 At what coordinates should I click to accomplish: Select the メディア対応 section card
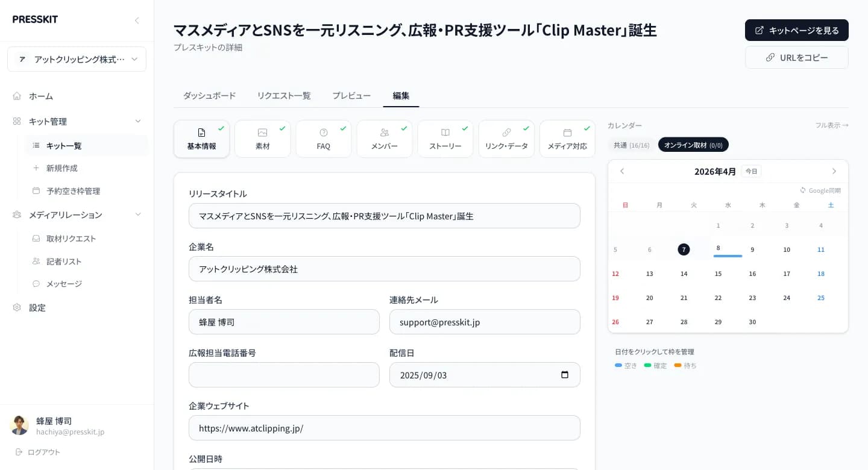567,139
